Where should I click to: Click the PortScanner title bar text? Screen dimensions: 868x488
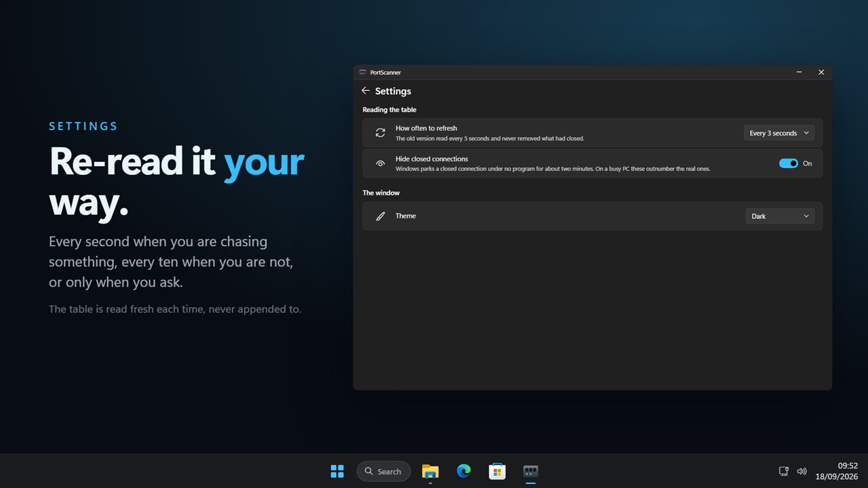pyautogui.click(x=385, y=73)
